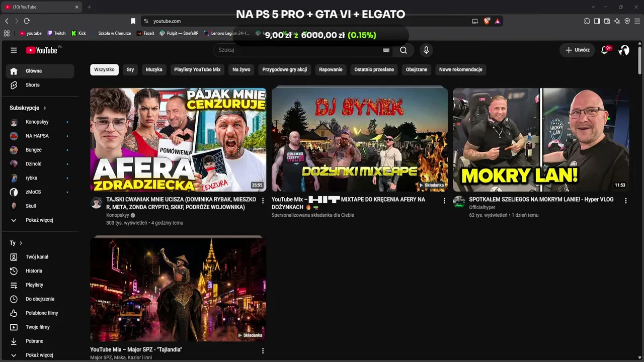Go to the zMoCS subscription
This screenshot has width=644, height=362.
pos(40,192)
